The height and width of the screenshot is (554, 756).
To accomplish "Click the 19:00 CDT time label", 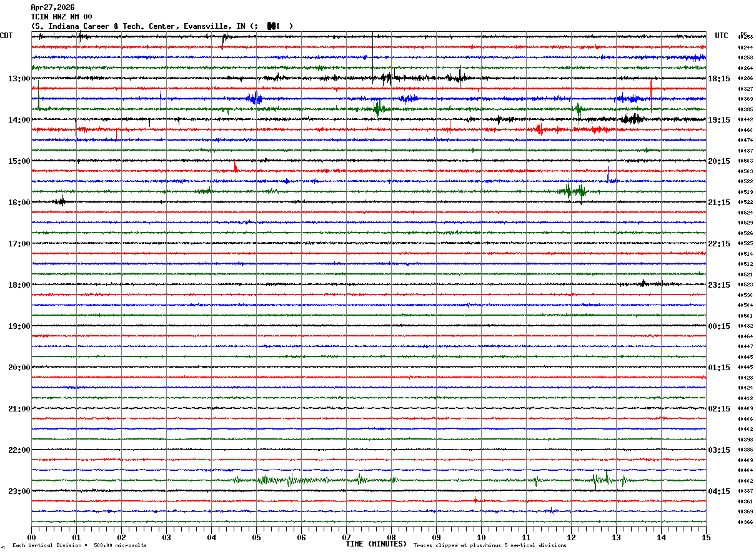I will pyautogui.click(x=19, y=326).
